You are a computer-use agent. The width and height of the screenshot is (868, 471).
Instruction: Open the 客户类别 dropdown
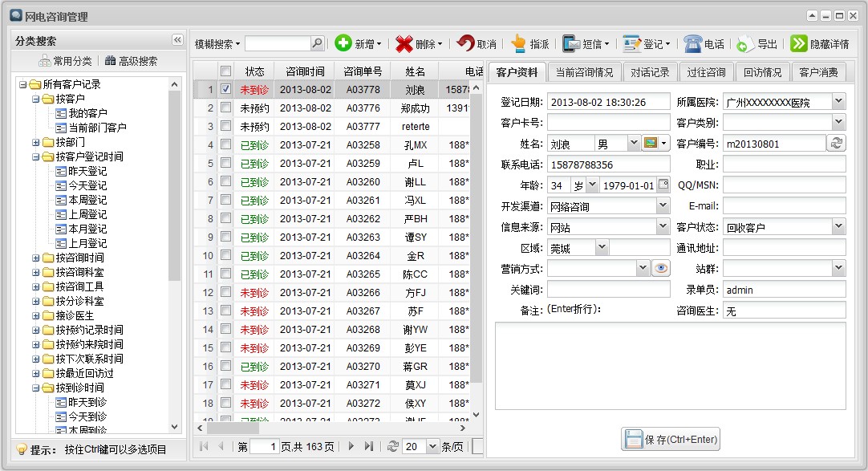838,122
